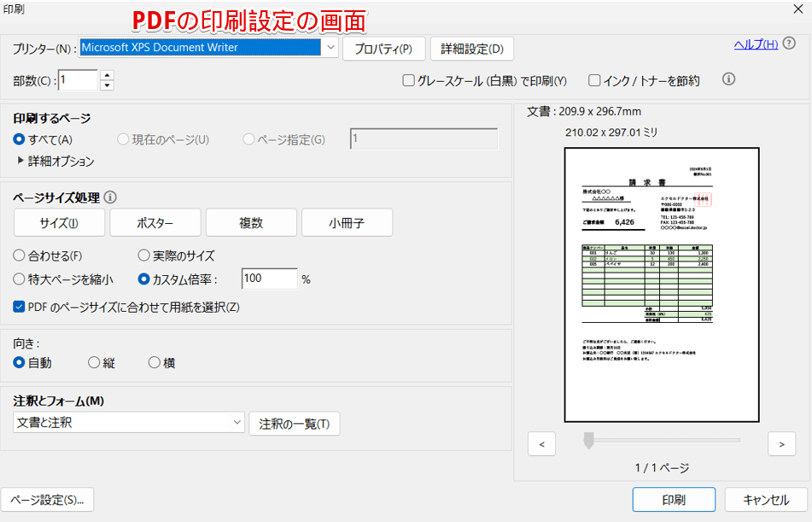Switch to ポスター page sizing mode
812x522 pixels.
155,222
